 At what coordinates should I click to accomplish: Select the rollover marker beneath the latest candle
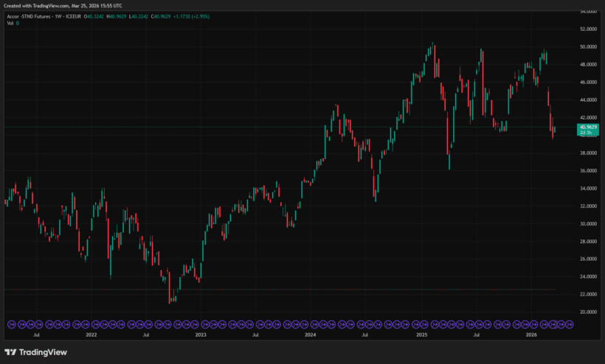[x=553, y=325]
